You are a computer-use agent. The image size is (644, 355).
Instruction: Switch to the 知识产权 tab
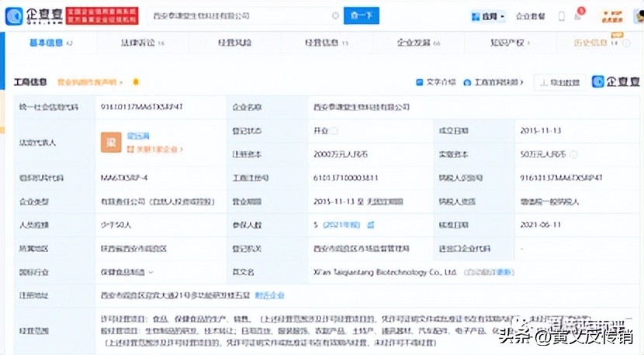[510, 43]
